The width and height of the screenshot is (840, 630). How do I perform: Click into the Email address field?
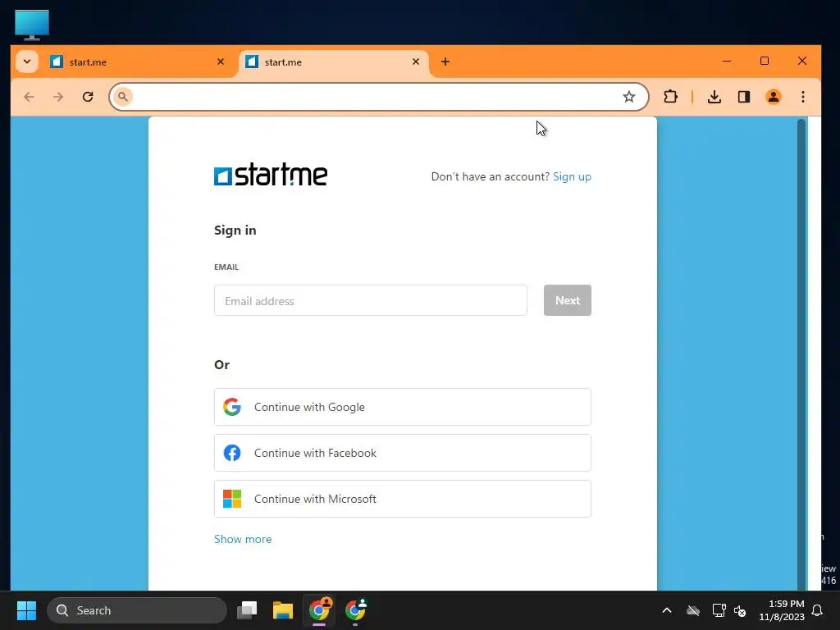click(x=370, y=300)
